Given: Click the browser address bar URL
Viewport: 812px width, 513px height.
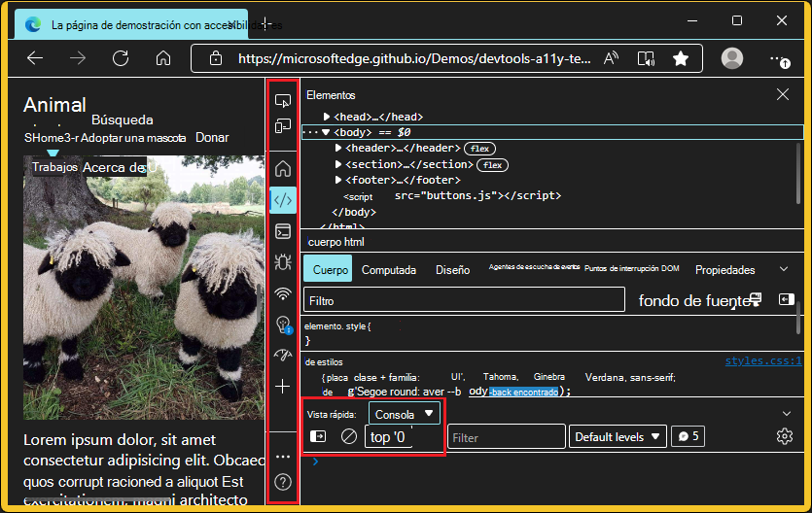Looking at the screenshot, I should point(414,58).
